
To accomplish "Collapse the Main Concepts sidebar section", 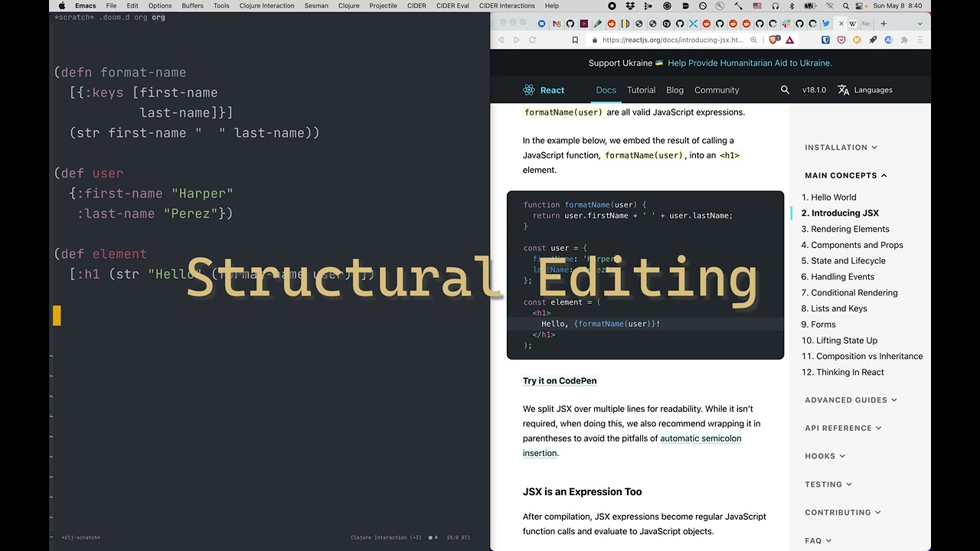I will point(845,175).
